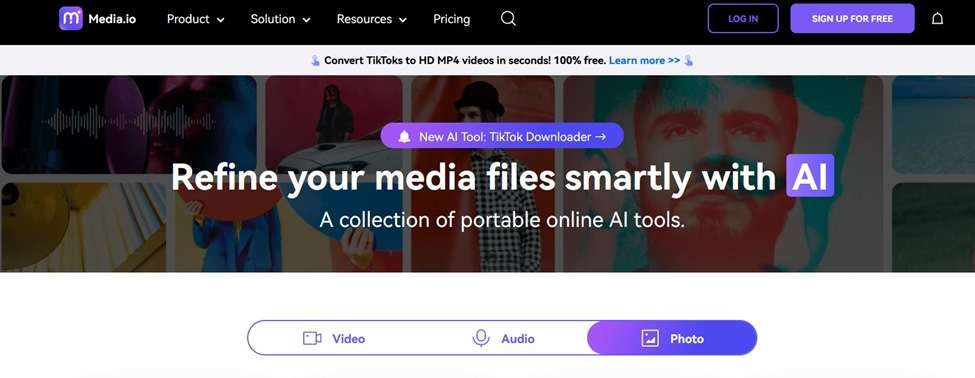
Task: Switch to the Video tab
Action: pyautogui.click(x=333, y=338)
